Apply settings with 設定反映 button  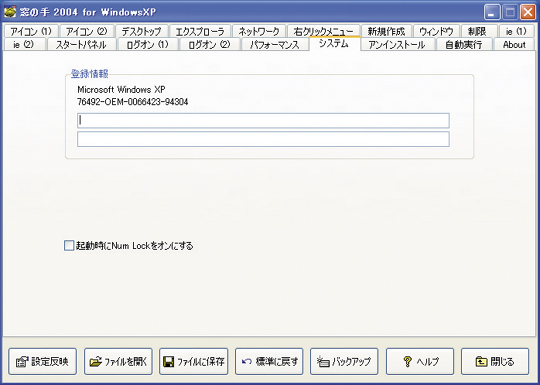click(42, 361)
